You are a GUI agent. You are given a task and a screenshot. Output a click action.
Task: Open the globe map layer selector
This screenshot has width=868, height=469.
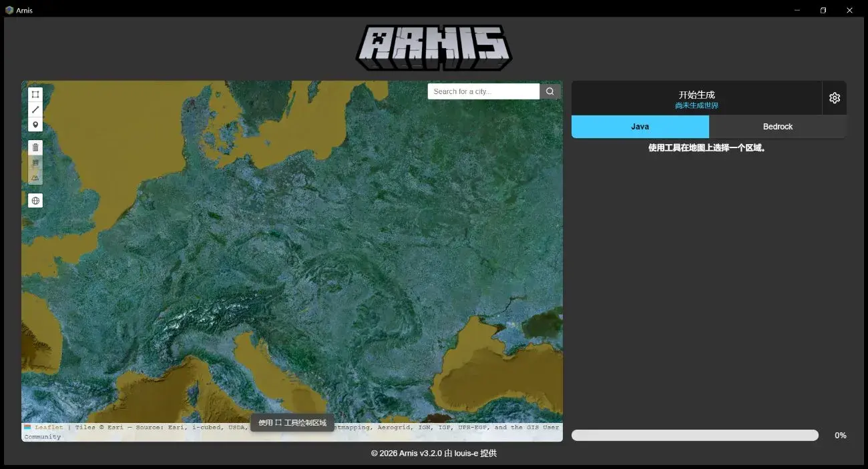tap(35, 200)
